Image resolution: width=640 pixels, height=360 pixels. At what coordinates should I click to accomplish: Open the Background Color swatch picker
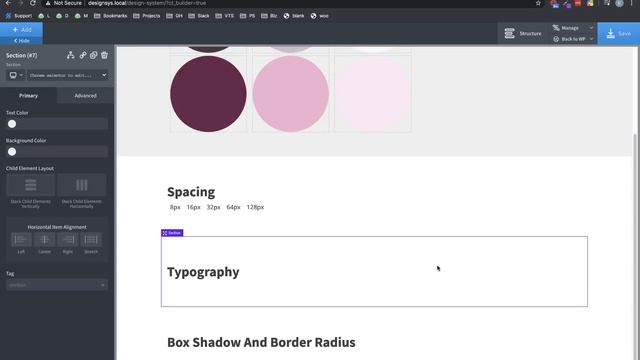[12, 152]
